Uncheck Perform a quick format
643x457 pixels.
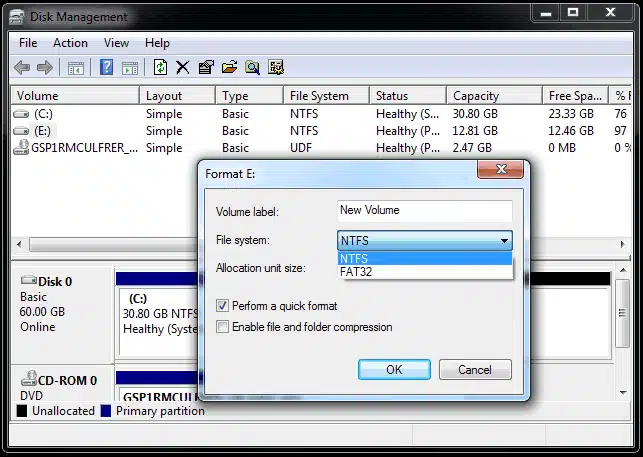click(222, 306)
